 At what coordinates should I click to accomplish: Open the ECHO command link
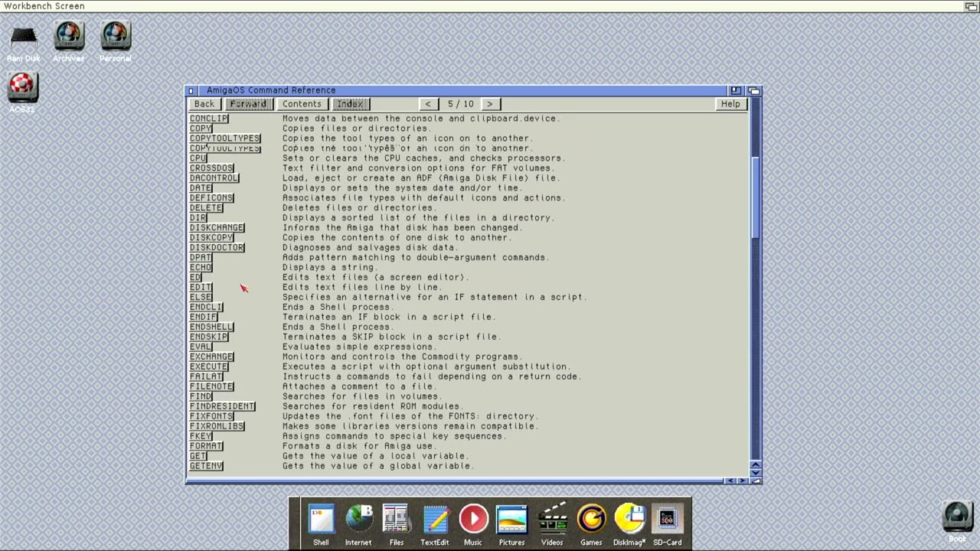[x=201, y=268]
